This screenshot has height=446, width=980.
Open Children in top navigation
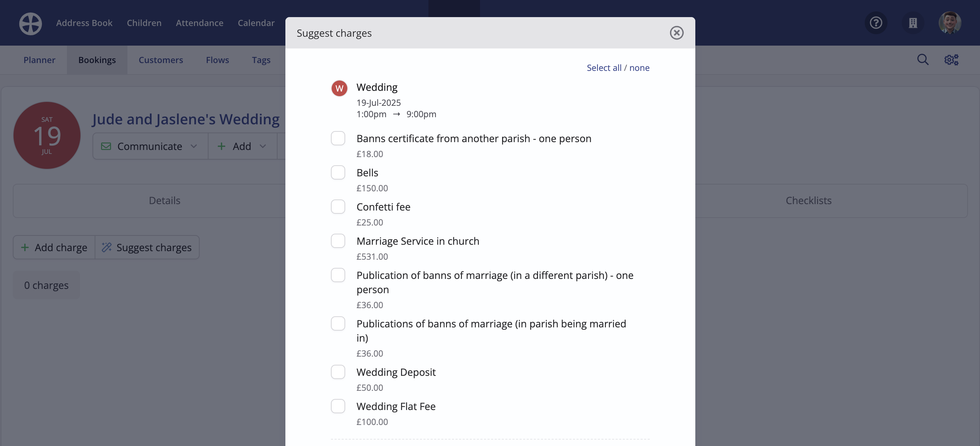point(144,23)
